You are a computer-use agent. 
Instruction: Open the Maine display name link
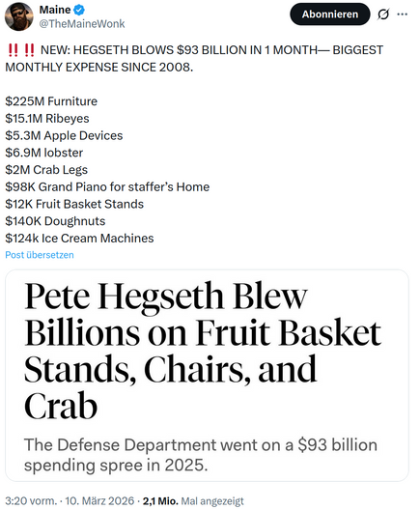(x=55, y=10)
